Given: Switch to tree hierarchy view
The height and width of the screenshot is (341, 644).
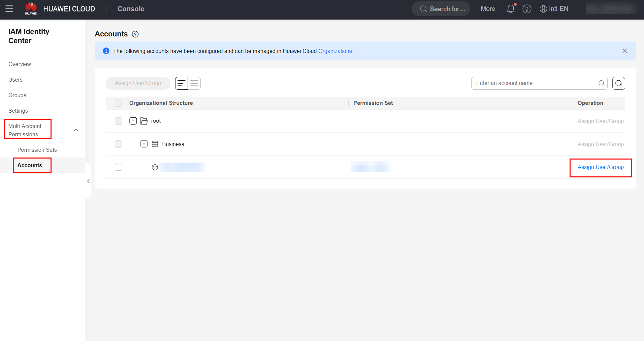Looking at the screenshot, I should coord(182,83).
